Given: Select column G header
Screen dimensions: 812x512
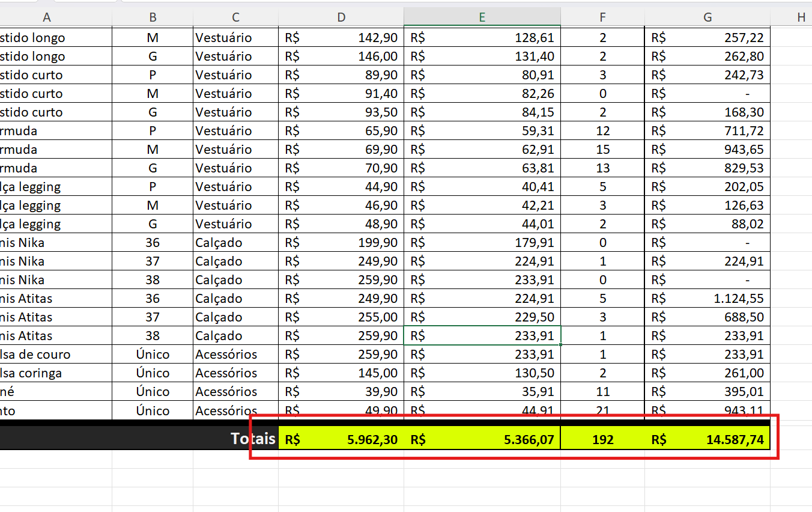Looking at the screenshot, I should pos(707,17).
